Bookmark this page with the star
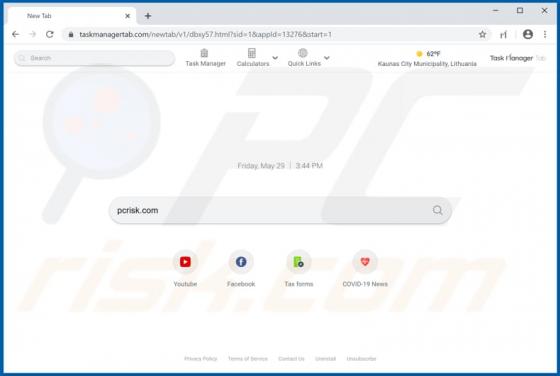 pos(482,34)
